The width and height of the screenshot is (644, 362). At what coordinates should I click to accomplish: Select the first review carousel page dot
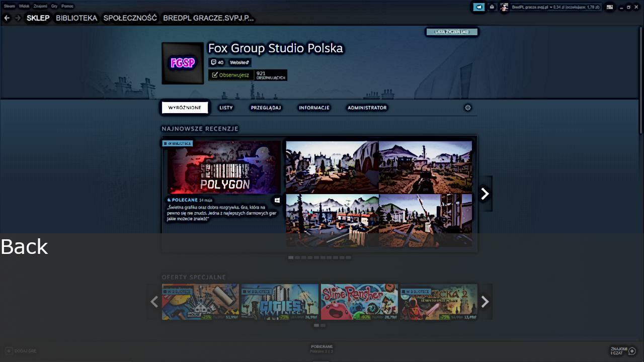point(291,257)
